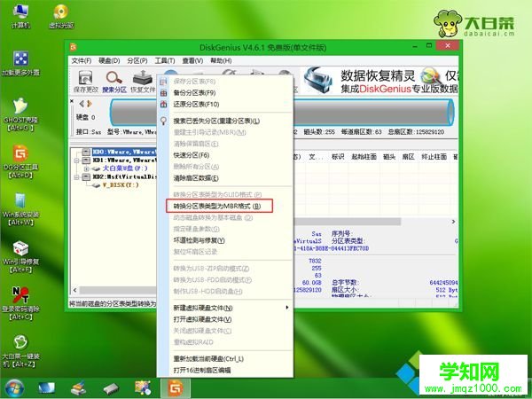Launch Win引导修复 desktop shortcut
532x399 pixels.
click(20, 257)
